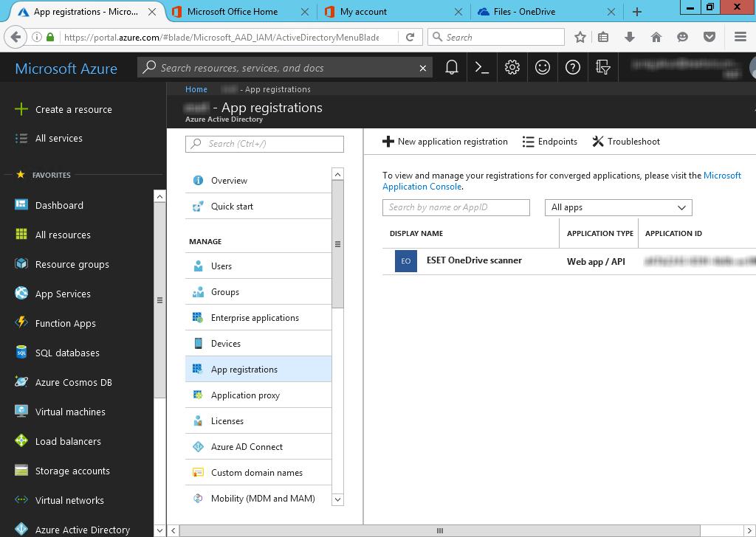Screen dimensions: 756x537
Task: Select Users under Manage
Action: (258, 266)
